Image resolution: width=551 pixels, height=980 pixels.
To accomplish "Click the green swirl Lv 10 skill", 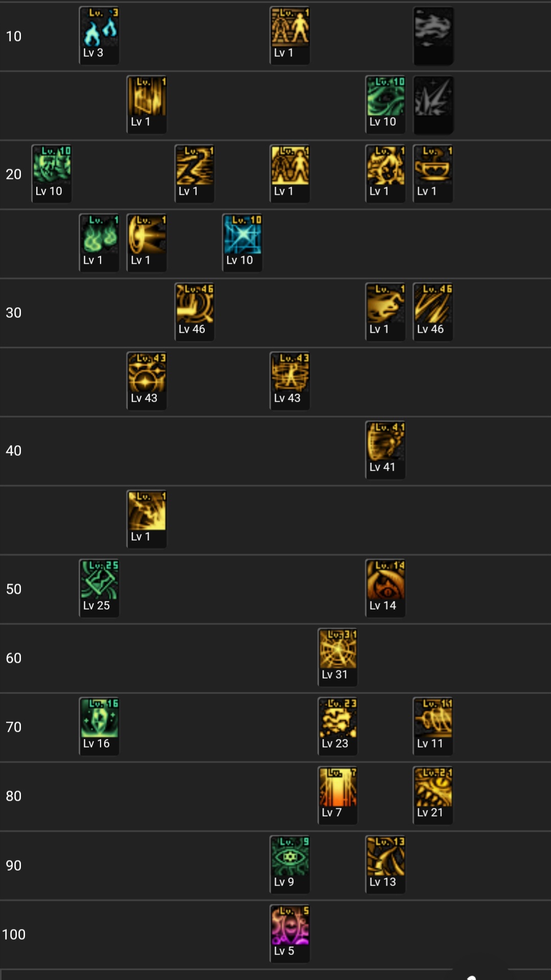I will 385,105.
